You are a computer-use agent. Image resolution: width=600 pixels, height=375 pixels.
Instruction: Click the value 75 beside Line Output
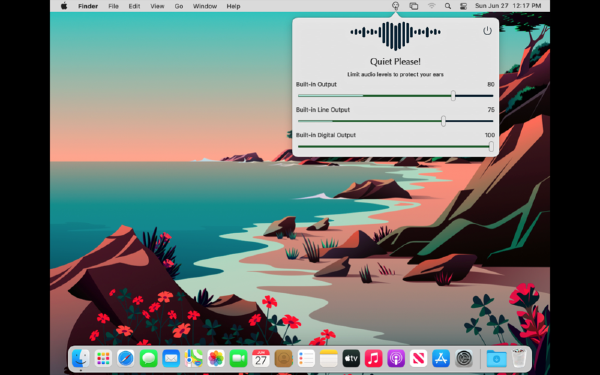(x=491, y=109)
